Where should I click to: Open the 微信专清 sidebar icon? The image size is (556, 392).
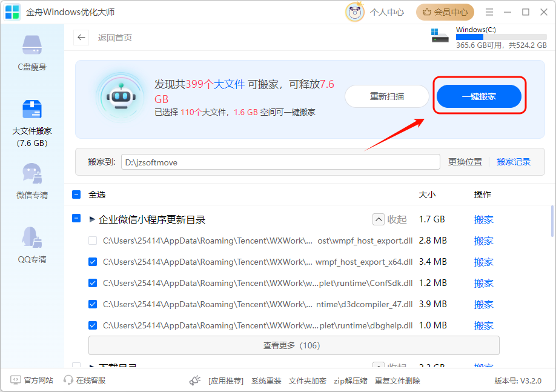tap(32, 173)
